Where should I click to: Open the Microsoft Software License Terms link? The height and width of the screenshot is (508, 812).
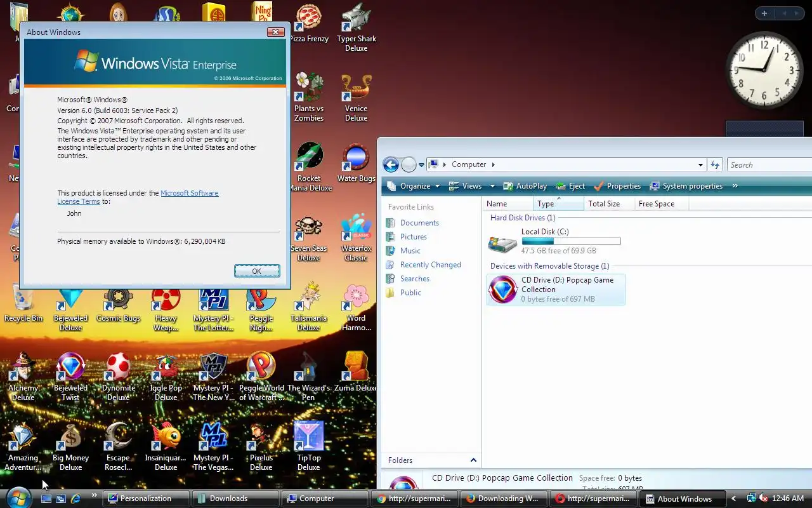click(x=138, y=197)
